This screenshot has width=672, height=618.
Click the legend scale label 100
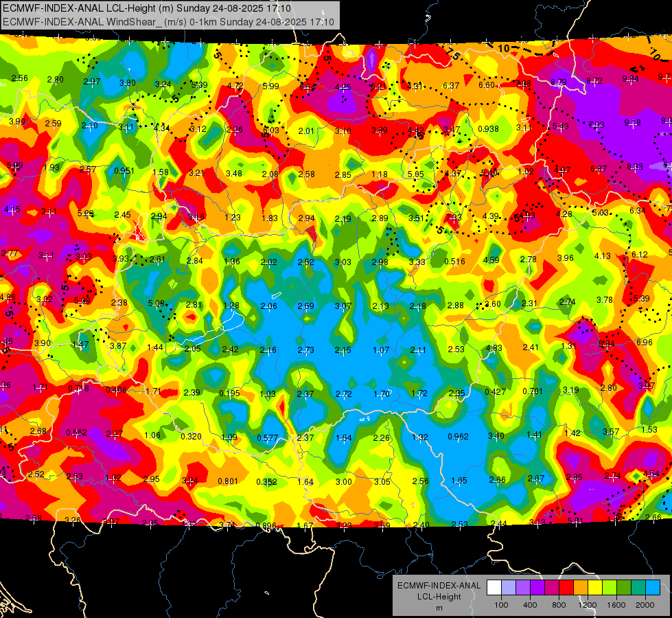pos(501,605)
